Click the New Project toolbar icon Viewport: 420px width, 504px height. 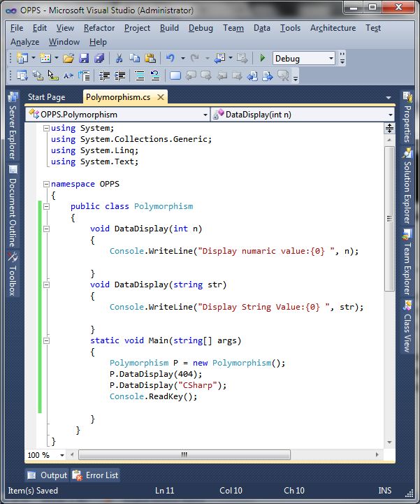coord(22,58)
